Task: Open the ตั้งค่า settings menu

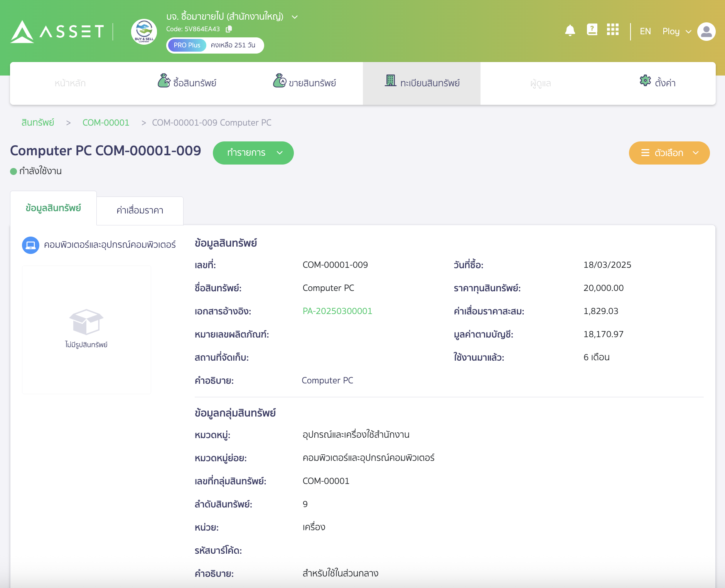Action: [658, 83]
